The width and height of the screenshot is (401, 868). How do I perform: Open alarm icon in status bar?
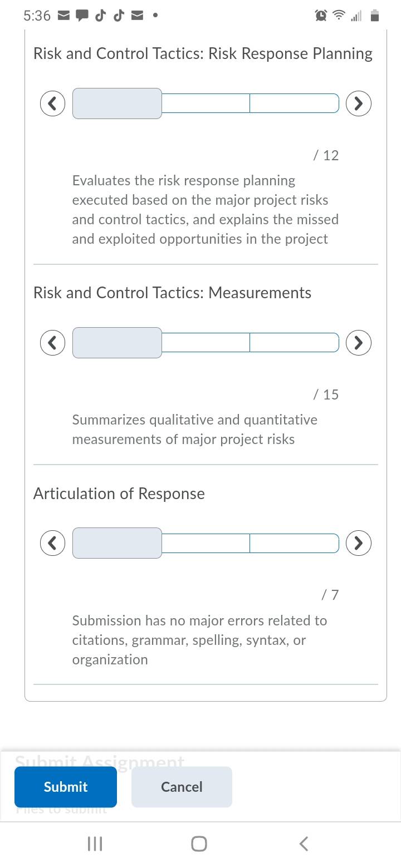point(321,16)
